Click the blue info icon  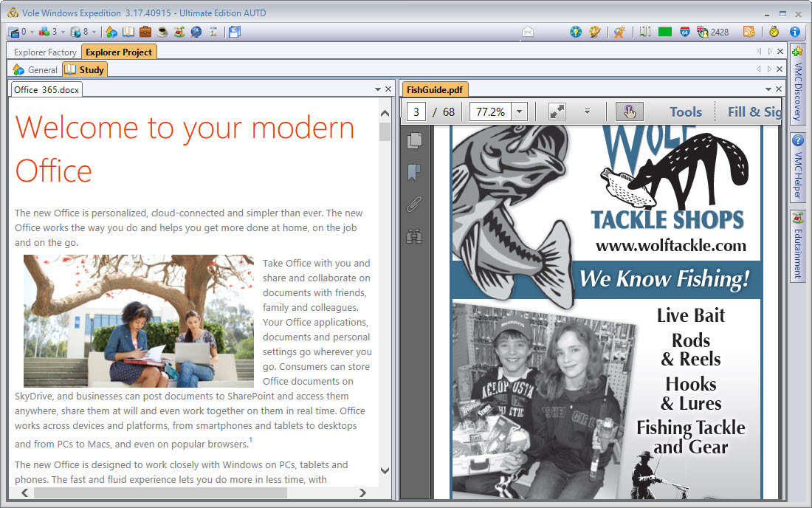click(x=795, y=32)
